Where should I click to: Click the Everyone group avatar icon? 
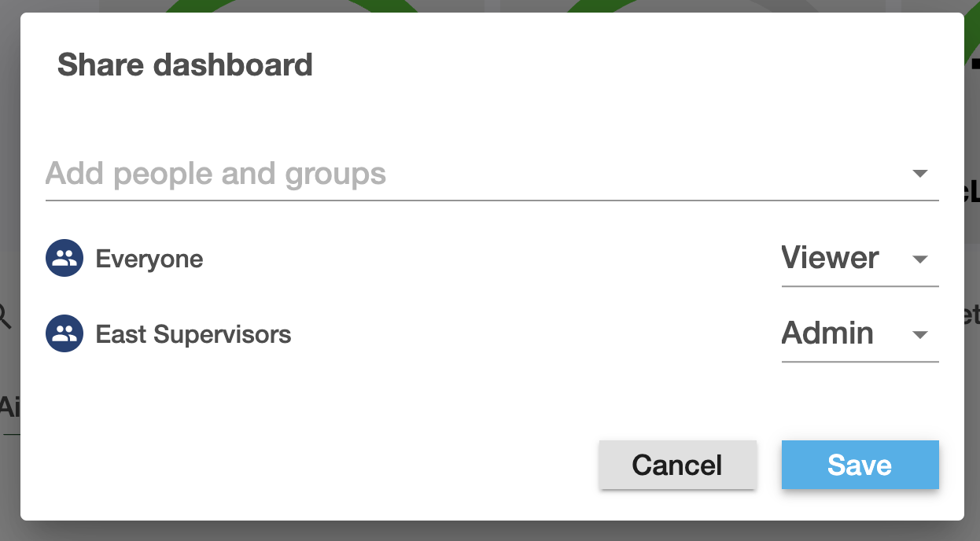[64, 258]
